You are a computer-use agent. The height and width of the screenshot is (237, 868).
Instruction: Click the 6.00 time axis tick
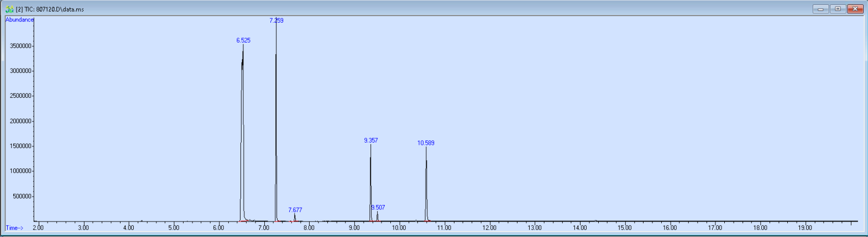[218, 228]
